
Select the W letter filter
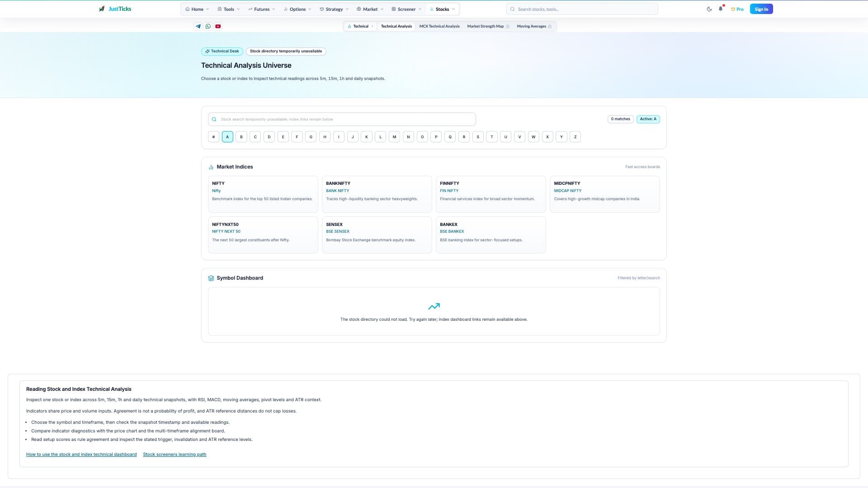533,137
